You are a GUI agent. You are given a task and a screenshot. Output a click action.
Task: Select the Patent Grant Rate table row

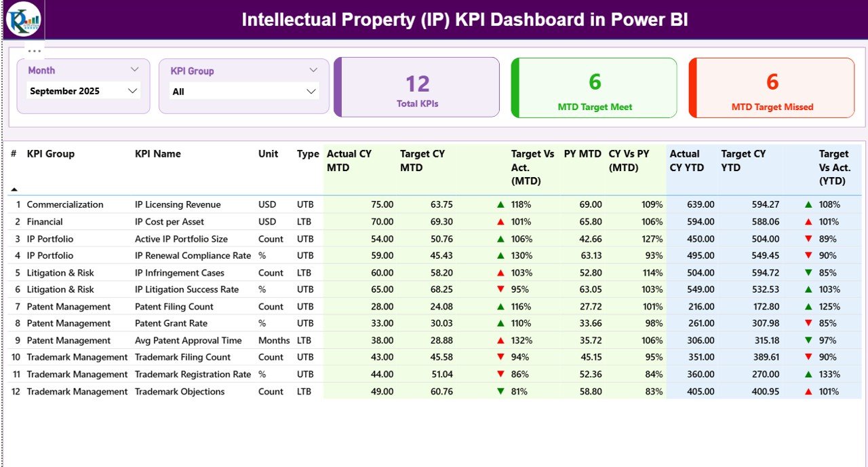pos(271,323)
